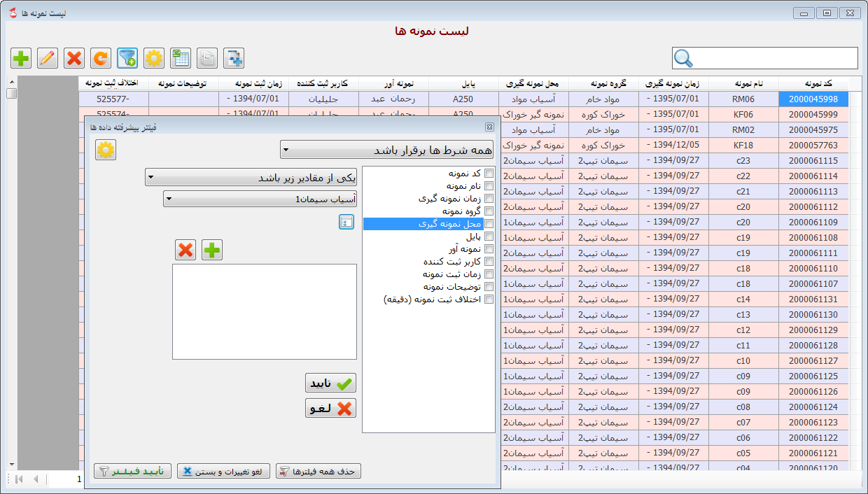Open the gear settings icon in filter dialog

click(106, 150)
